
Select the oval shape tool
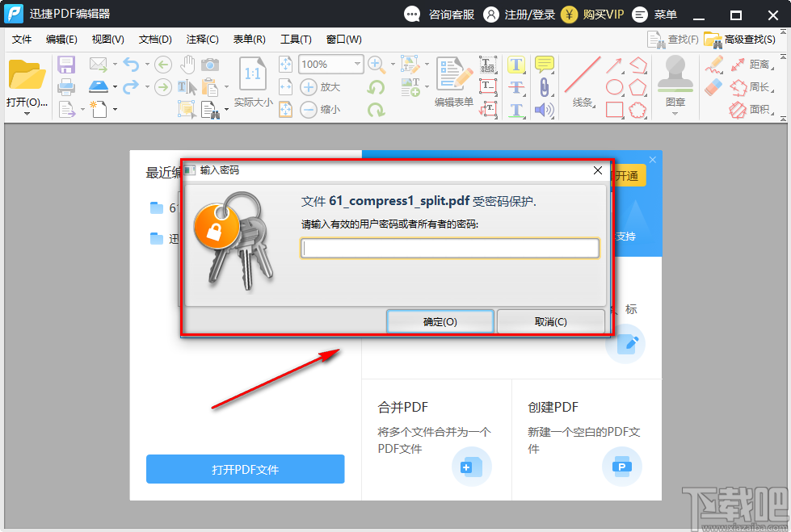pyautogui.click(x=614, y=86)
